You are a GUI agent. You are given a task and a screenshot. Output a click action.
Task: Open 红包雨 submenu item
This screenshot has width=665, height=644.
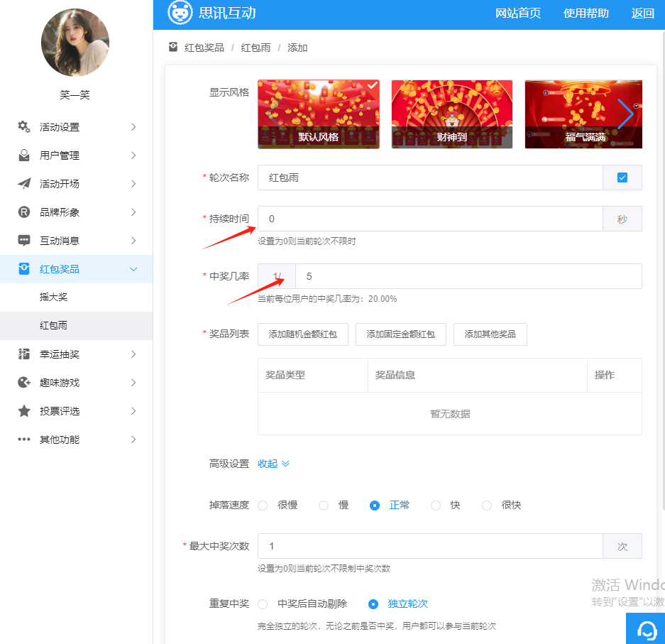[x=53, y=325]
